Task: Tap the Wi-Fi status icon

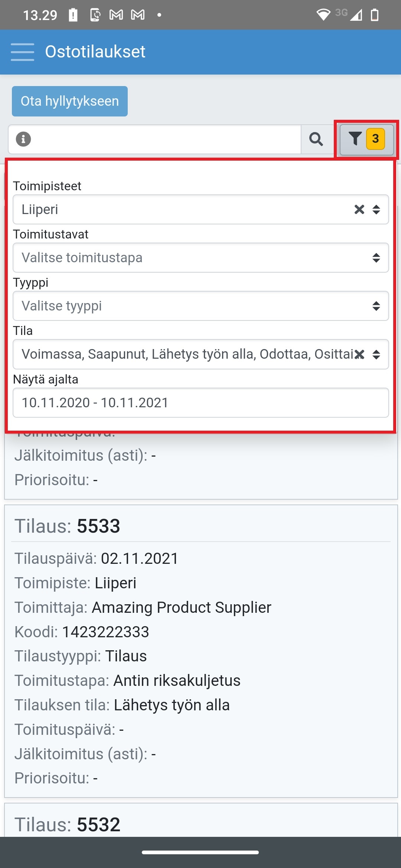Action: pyautogui.click(x=323, y=15)
